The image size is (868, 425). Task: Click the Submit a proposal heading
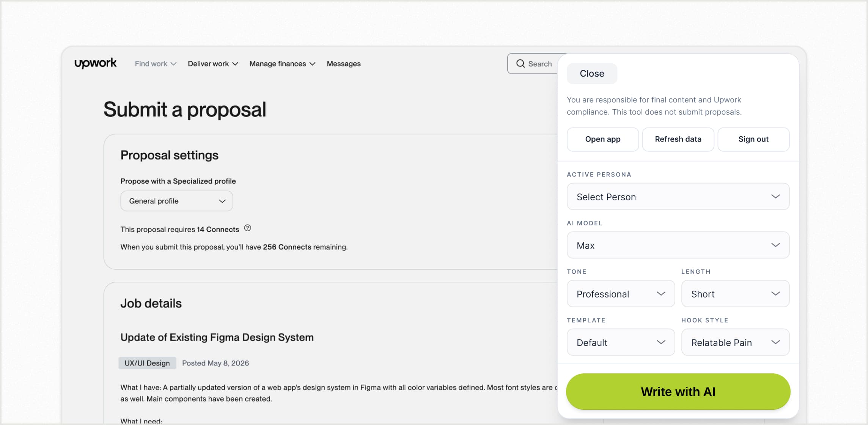click(x=185, y=110)
